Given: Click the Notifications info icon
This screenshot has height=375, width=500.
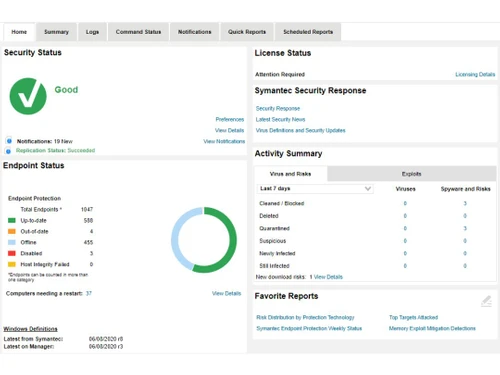Looking at the screenshot, I should (9, 141).
